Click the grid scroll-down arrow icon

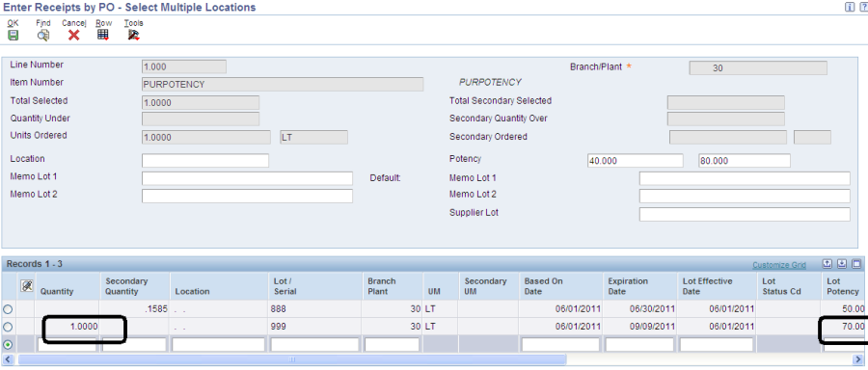tap(842, 264)
